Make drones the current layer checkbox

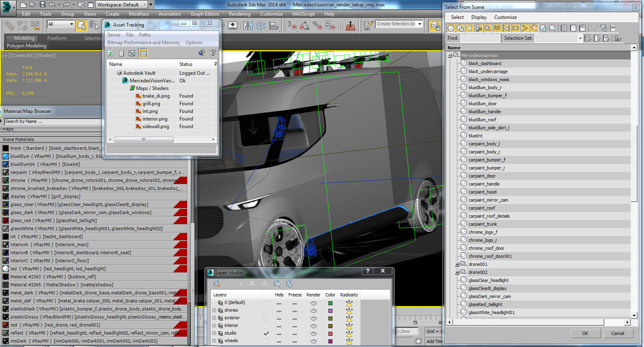point(266,310)
